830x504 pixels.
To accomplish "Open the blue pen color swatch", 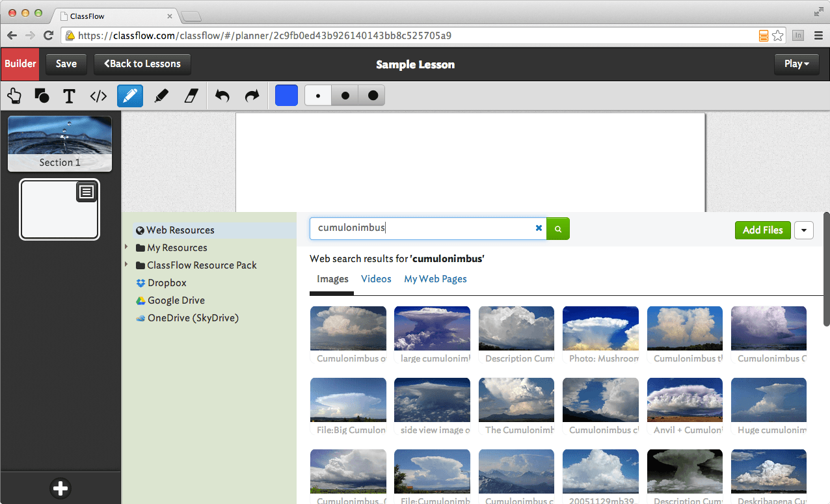I will tap(286, 96).
